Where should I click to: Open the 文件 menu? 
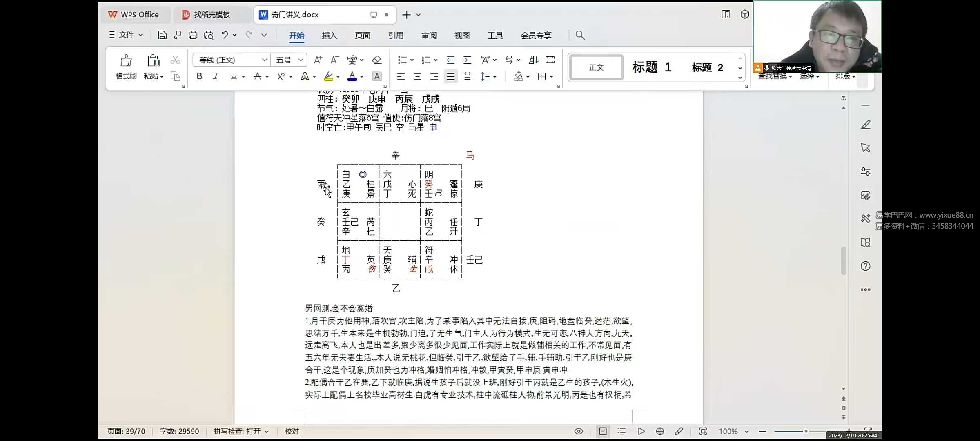click(x=126, y=35)
